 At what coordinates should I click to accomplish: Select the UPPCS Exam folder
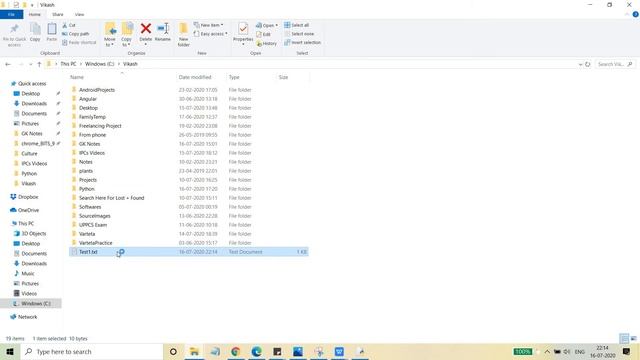[x=93, y=225]
